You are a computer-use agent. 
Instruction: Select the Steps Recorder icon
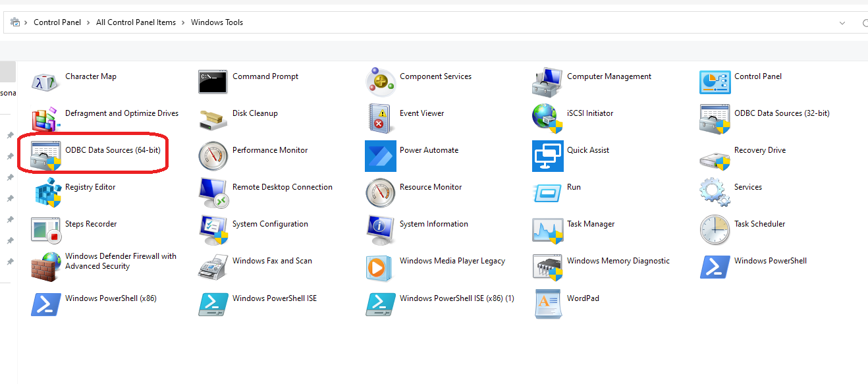tap(46, 230)
